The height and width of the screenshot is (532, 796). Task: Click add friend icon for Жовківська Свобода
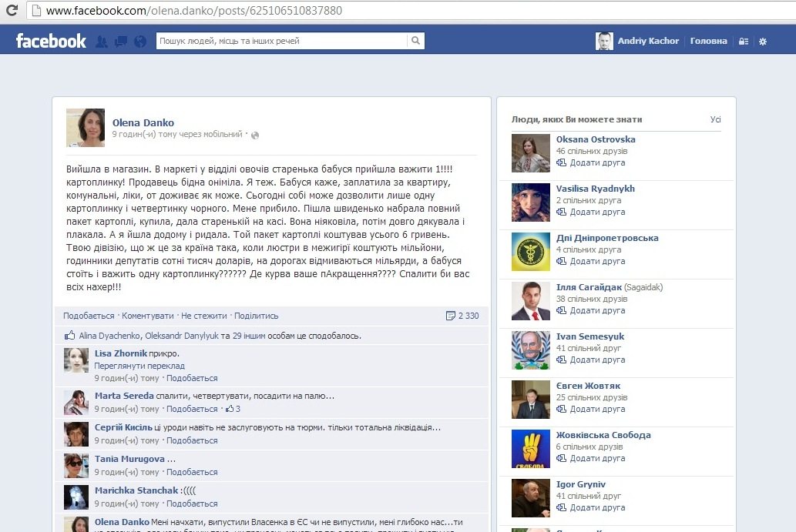562,458
